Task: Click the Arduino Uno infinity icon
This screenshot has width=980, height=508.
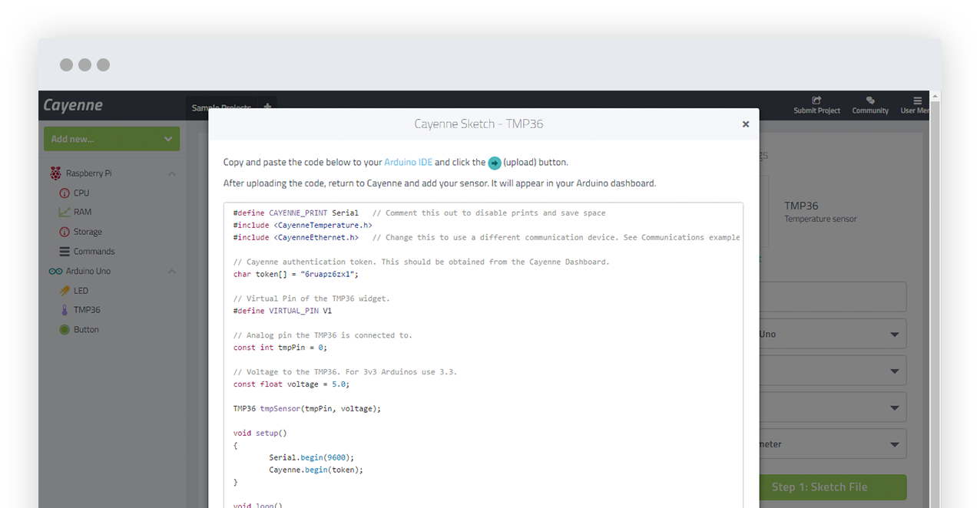Action: pos(55,272)
